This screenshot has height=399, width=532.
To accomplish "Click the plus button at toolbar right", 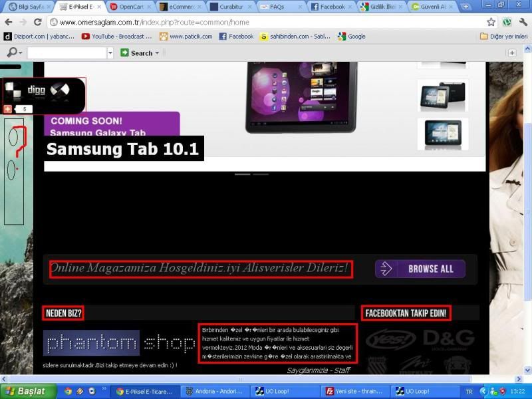I will 512,53.
